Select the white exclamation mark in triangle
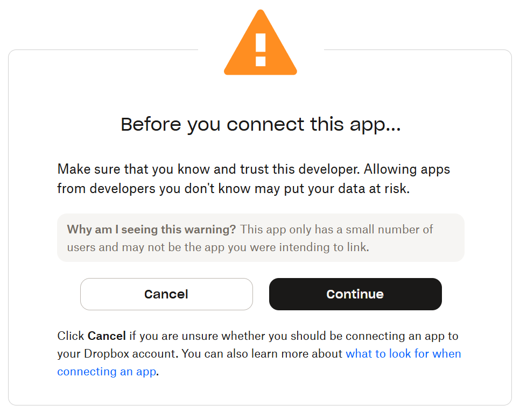Viewport: 520px width, 420px height. [x=261, y=49]
